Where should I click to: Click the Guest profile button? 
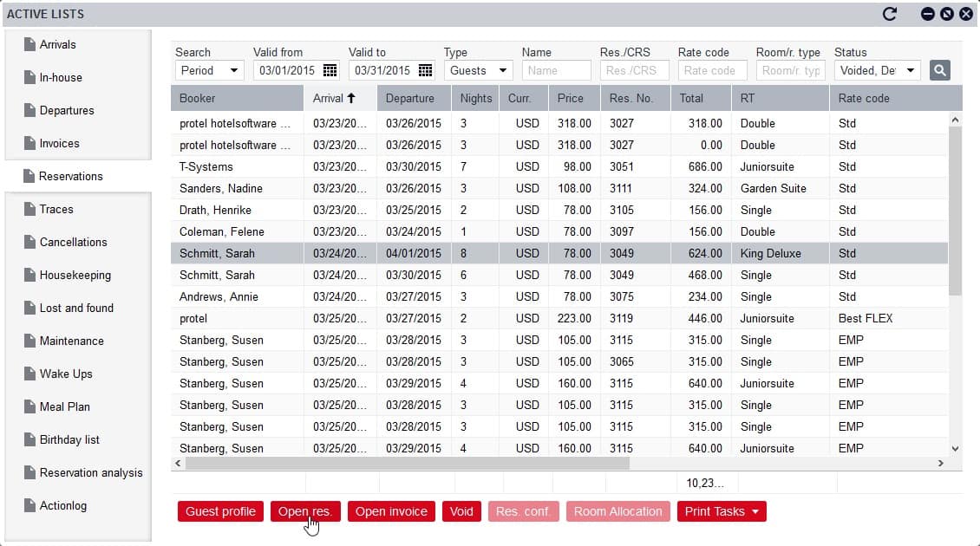[x=220, y=511]
